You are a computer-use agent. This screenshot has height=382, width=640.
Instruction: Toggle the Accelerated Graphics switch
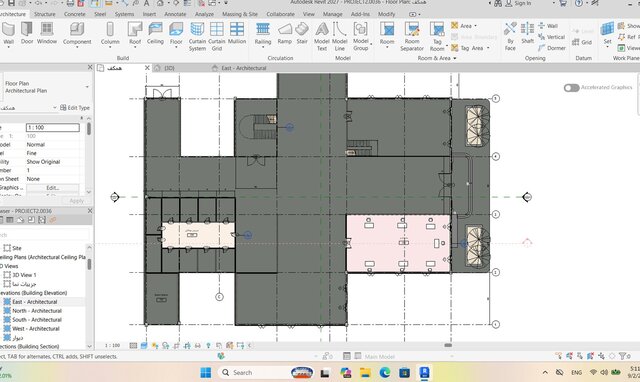[x=571, y=88]
